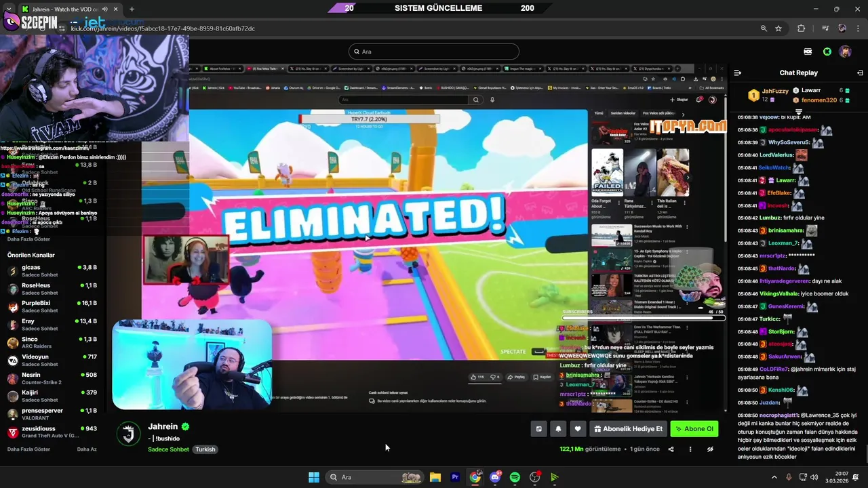
Task: Open a new tab with the plus button
Action: coord(132,9)
